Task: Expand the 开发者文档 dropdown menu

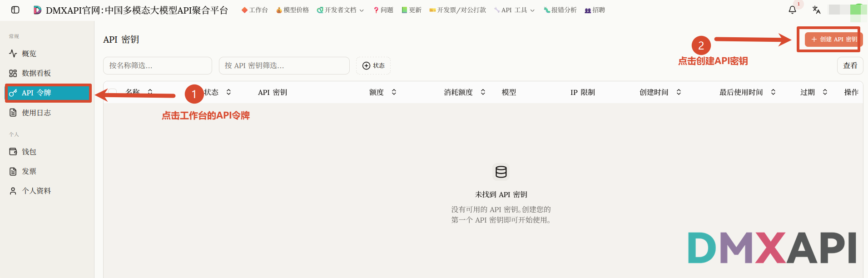Action: pyautogui.click(x=340, y=10)
